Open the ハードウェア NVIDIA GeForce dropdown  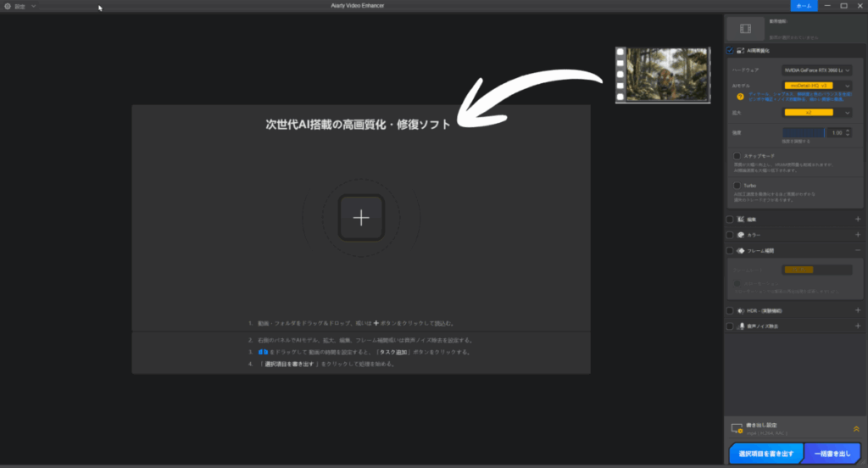[x=817, y=70]
